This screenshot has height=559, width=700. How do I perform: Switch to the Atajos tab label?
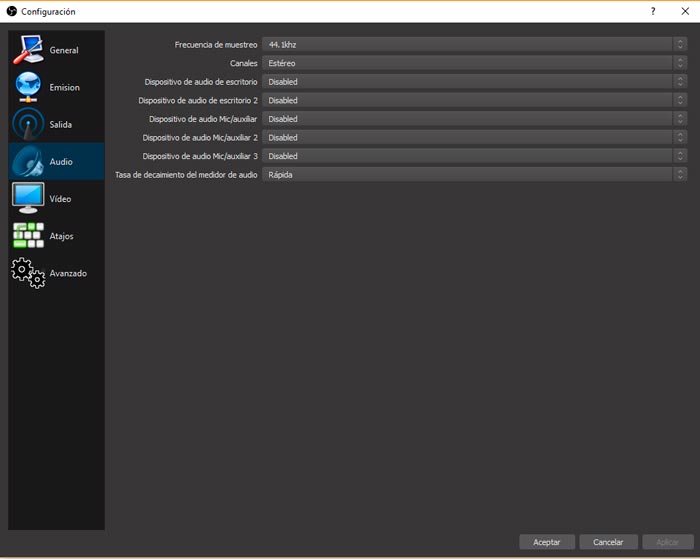click(x=62, y=236)
